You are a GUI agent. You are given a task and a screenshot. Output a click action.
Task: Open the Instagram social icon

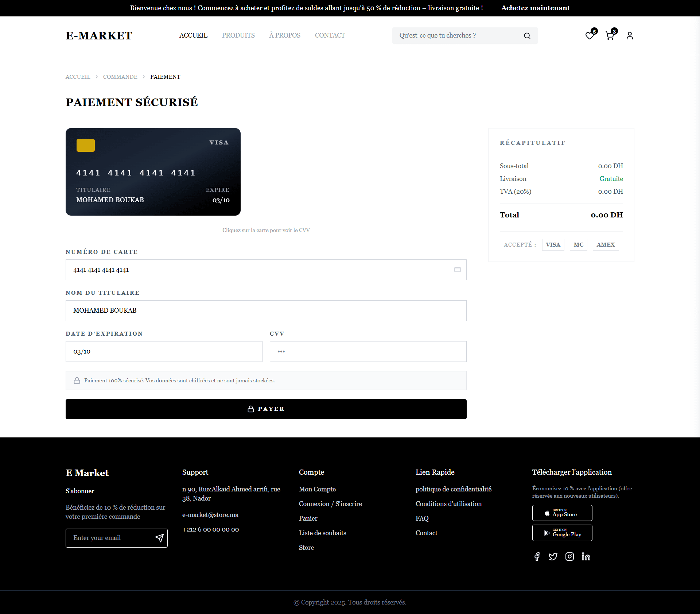point(569,556)
